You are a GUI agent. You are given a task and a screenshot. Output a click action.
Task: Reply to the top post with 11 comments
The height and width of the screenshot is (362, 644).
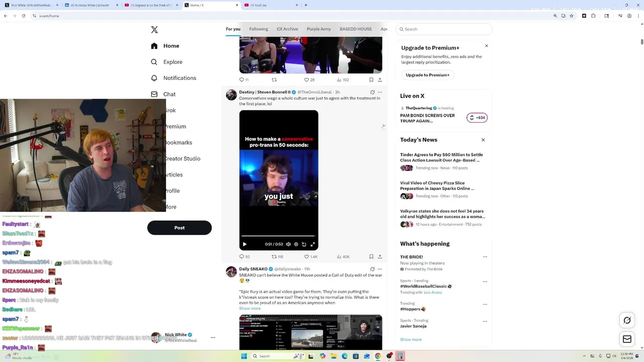244,80
